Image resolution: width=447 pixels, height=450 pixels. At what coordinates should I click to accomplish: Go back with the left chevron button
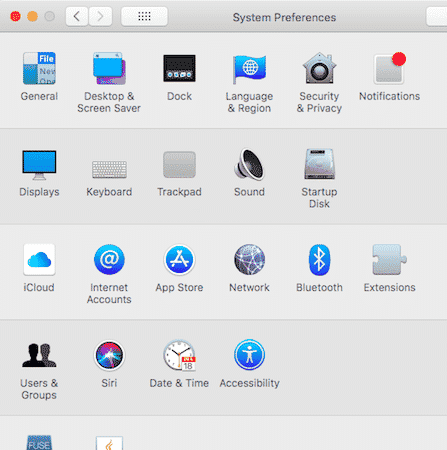77,16
